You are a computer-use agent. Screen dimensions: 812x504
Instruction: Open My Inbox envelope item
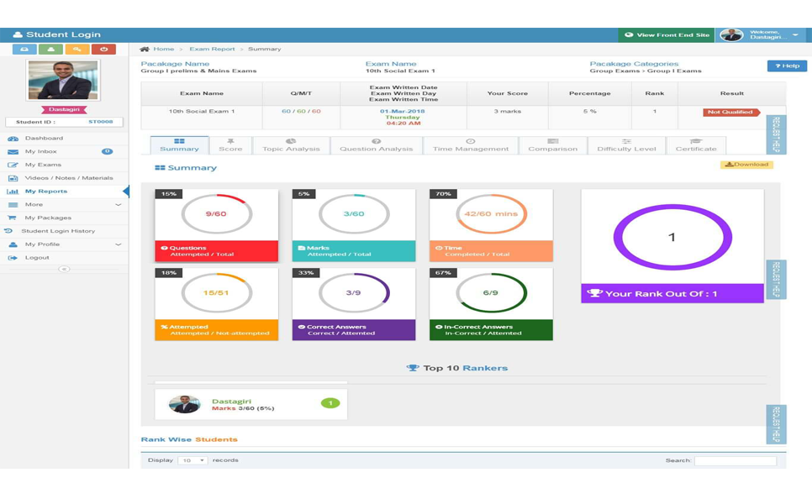(x=40, y=151)
